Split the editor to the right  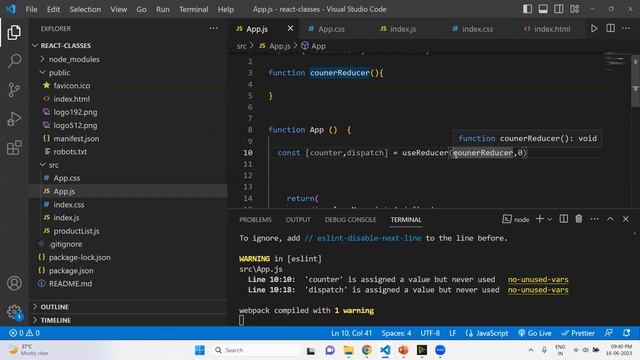click(610, 28)
